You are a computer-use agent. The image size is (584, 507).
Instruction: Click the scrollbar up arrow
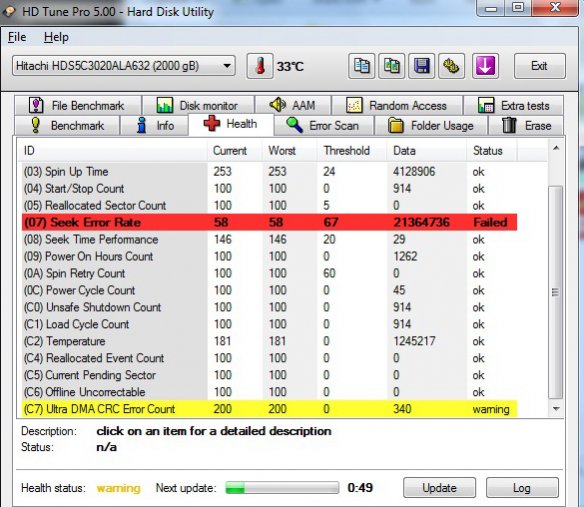[556, 148]
